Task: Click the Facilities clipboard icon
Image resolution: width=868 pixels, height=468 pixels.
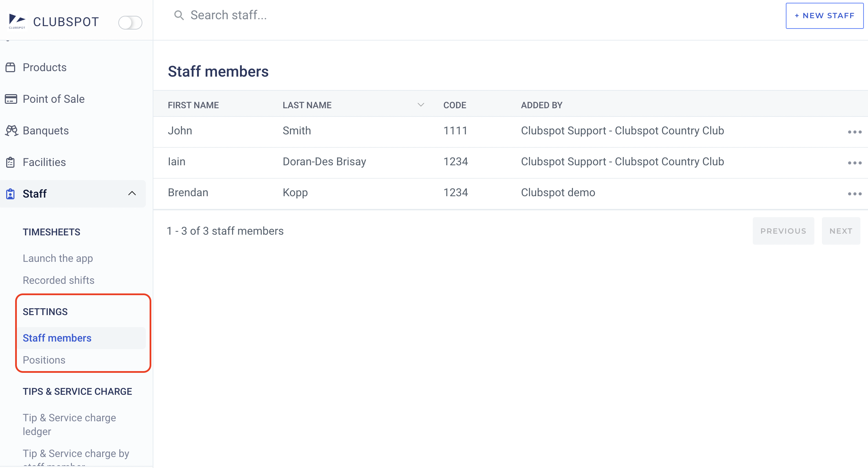Action: point(11,162)
